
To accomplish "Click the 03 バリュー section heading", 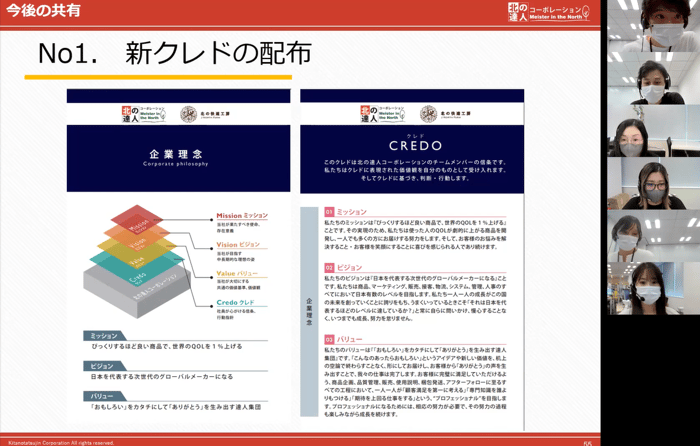I will pyautogui.click(x=343, y=339).
